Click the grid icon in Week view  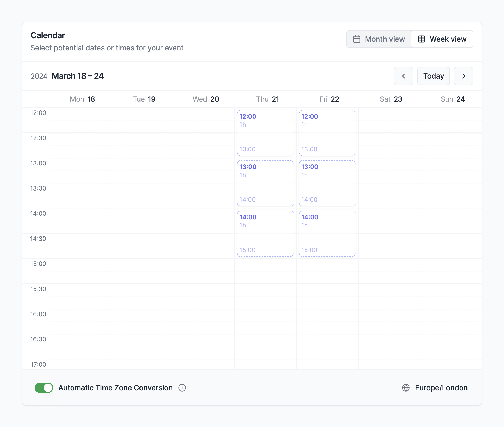tap(422, 39)
